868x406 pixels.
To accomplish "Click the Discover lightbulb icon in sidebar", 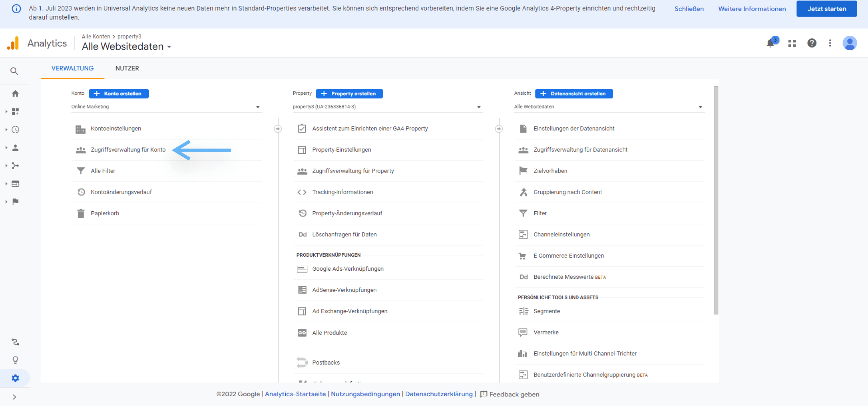I will [x=15, y=360].
